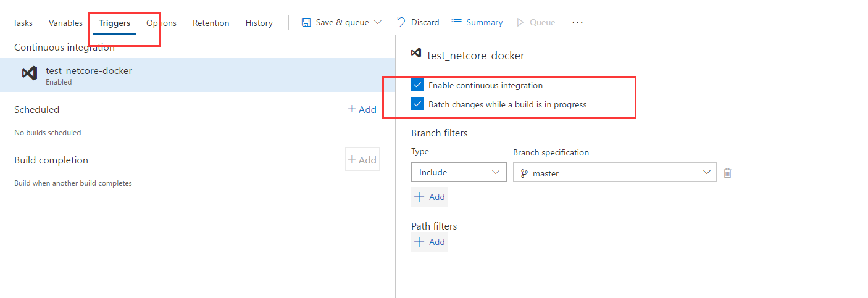Open the Tasks tab

tap(23, 23)
